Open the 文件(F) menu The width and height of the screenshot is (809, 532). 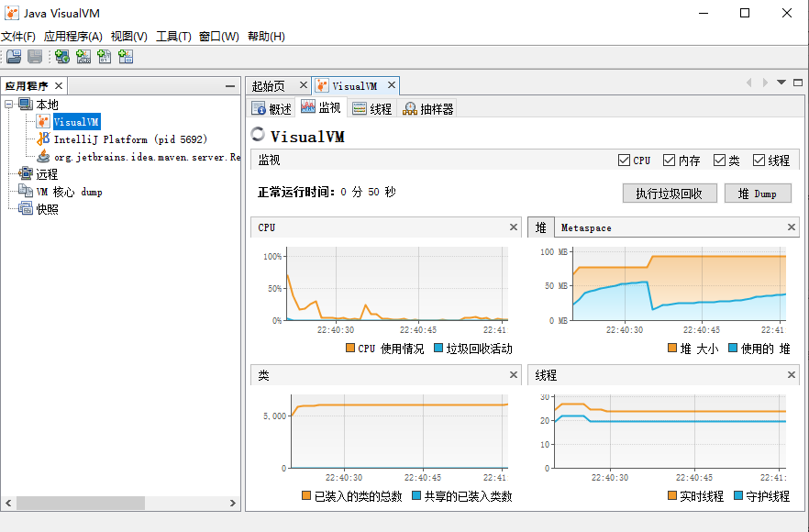tap(18, 36)
